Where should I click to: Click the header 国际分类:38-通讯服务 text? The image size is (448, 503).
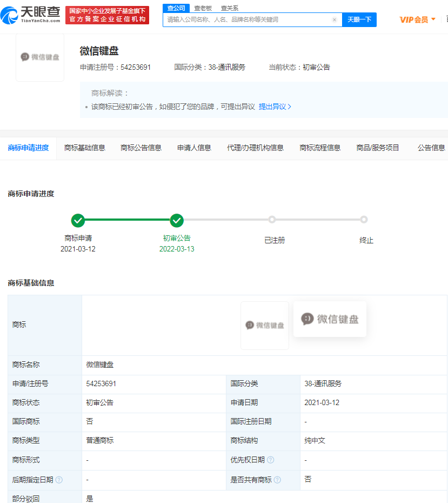210,68
